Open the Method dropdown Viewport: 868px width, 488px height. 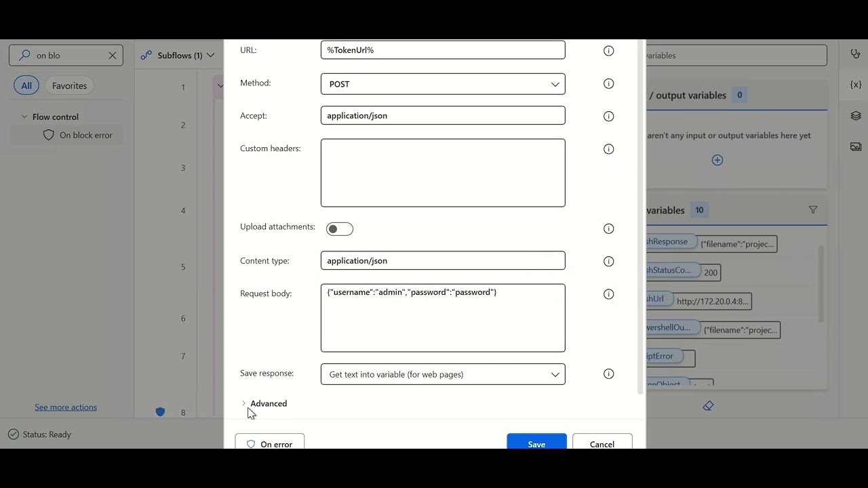443,84
